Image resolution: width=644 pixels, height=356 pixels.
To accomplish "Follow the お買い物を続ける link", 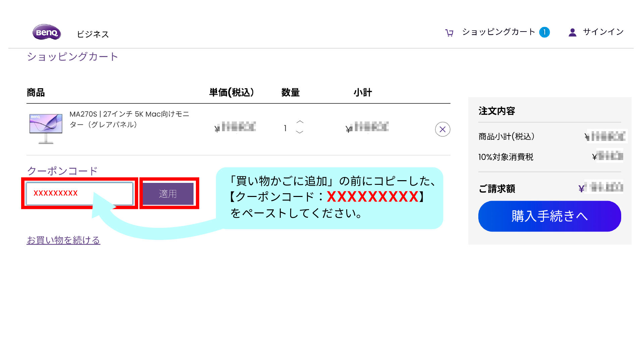I will tap(63, 240).
